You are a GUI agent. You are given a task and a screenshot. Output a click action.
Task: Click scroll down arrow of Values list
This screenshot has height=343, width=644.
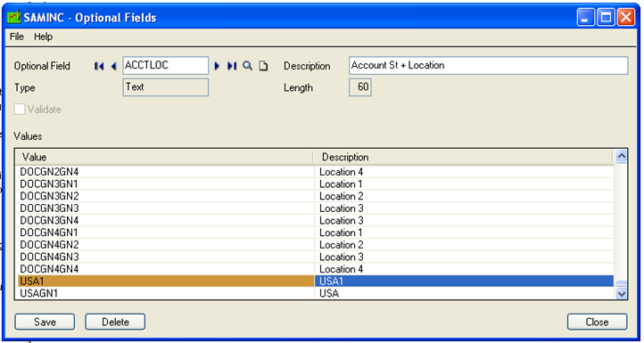(621, 293)
